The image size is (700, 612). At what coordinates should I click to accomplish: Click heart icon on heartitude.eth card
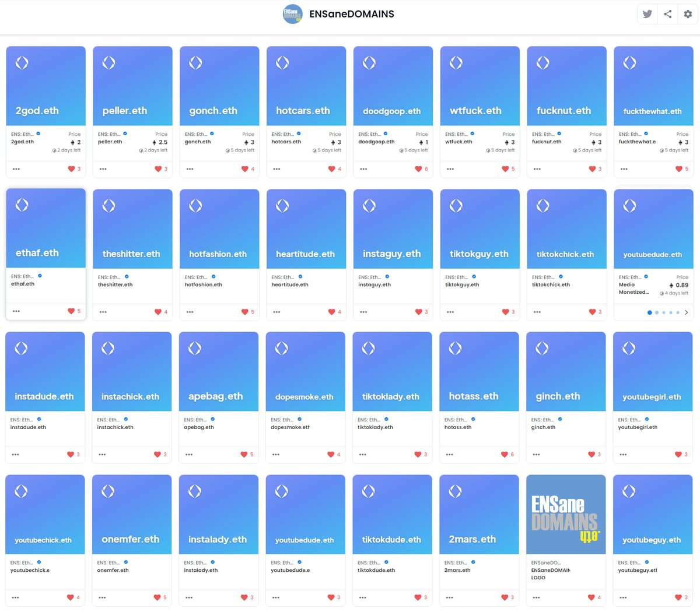click(331, 312)
